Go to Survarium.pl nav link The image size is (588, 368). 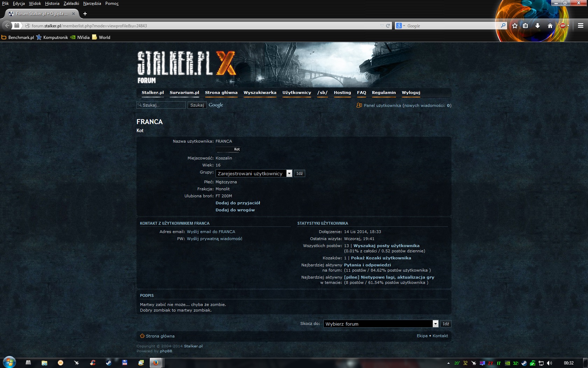(184, 93)
